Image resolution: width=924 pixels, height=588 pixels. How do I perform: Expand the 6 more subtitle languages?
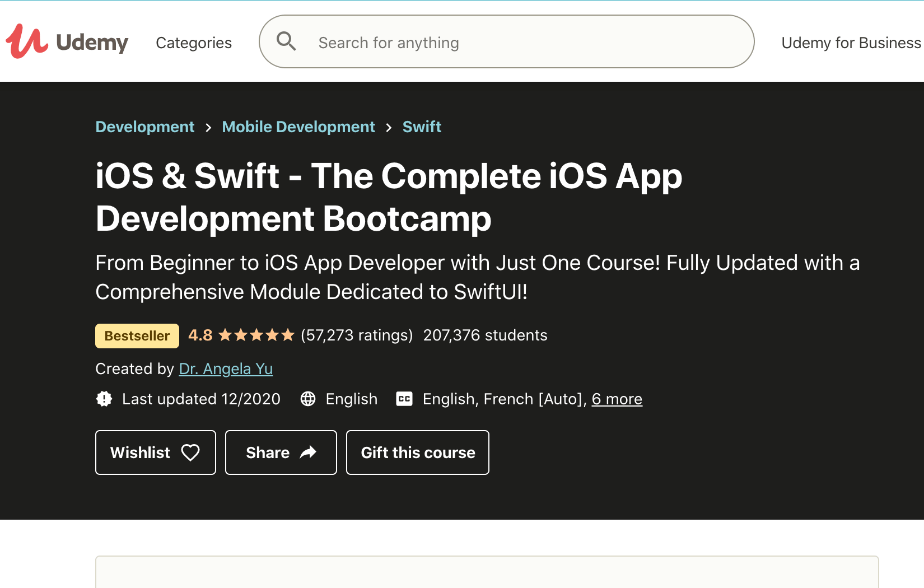point(617,399)
